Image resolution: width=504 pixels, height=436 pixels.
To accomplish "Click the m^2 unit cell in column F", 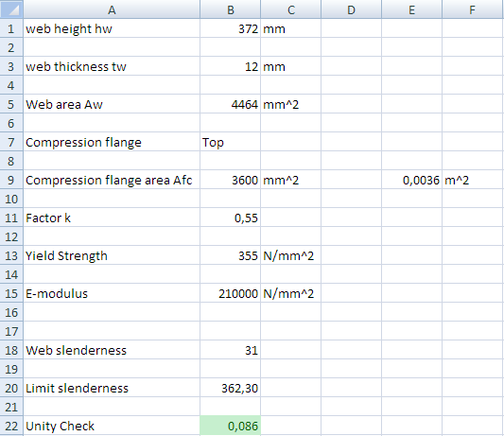I will (x=473, y=180).
